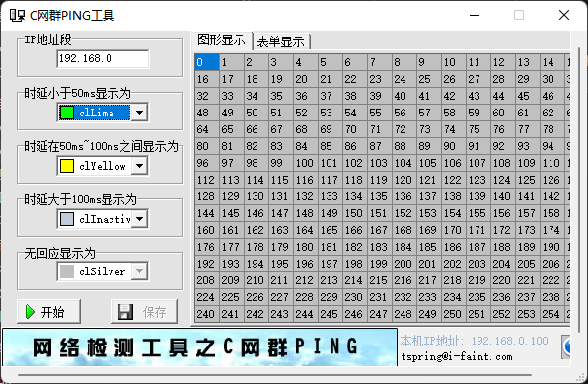Screen dimensions: 588x384
Task: Open the clLime color dropdown arrow
Action: 139,113
